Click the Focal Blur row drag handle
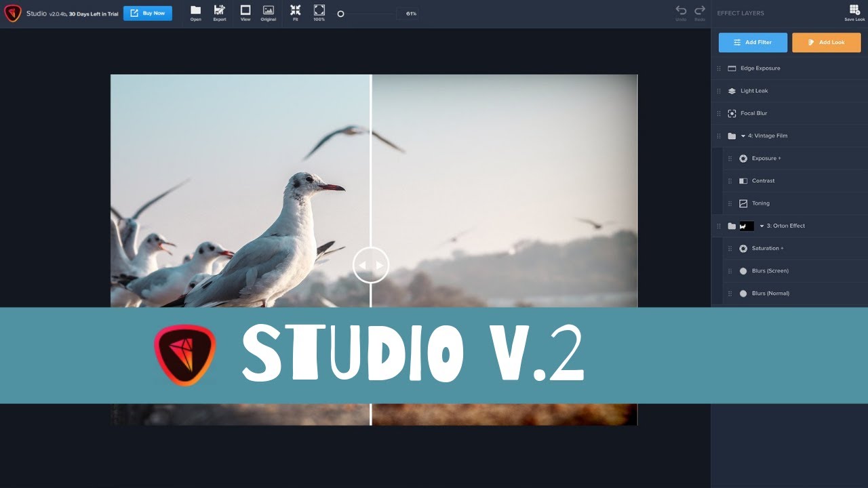The image size is (868, 488). click(x=719, y=113)
